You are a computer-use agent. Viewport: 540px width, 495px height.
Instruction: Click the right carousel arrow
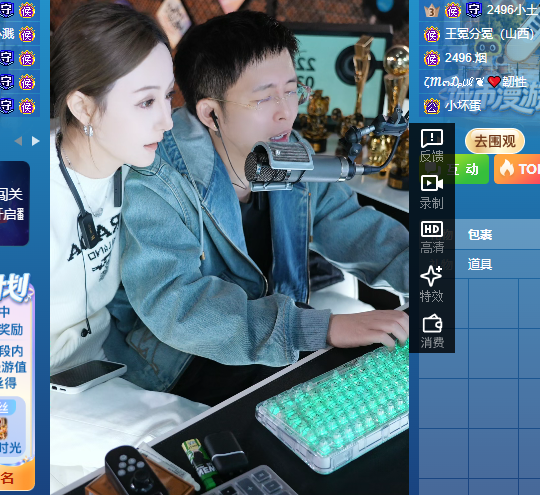click(35, 141)
